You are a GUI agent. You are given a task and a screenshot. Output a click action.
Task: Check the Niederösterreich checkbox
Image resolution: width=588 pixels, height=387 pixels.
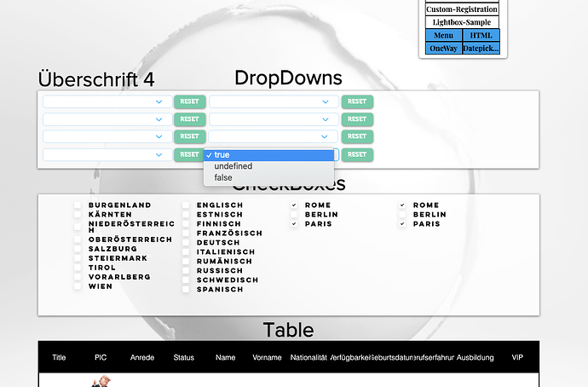(x=78, y=227)
